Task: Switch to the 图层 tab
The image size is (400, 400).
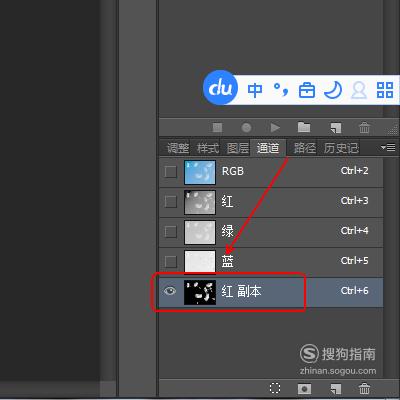Action: [238, 148]
